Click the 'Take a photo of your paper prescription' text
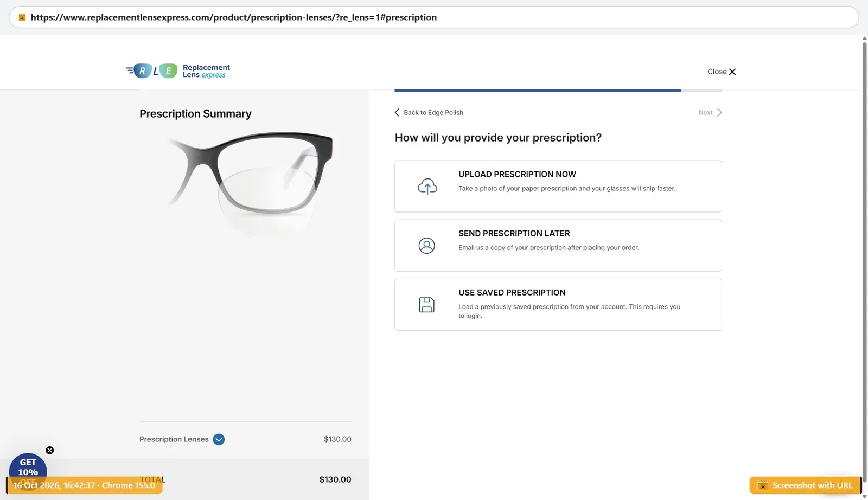 point(567,189)
